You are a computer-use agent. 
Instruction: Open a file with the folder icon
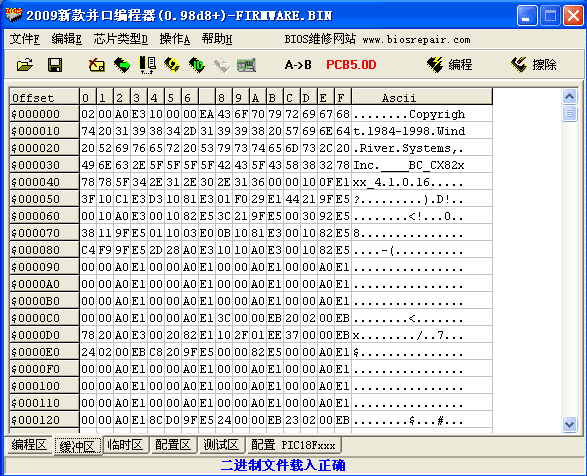coord(25,65)
